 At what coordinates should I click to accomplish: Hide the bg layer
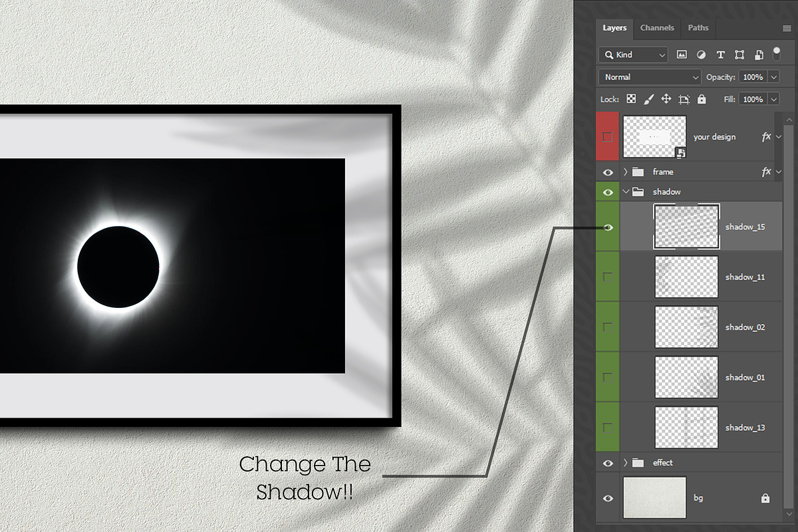click(x=608, y=497)
